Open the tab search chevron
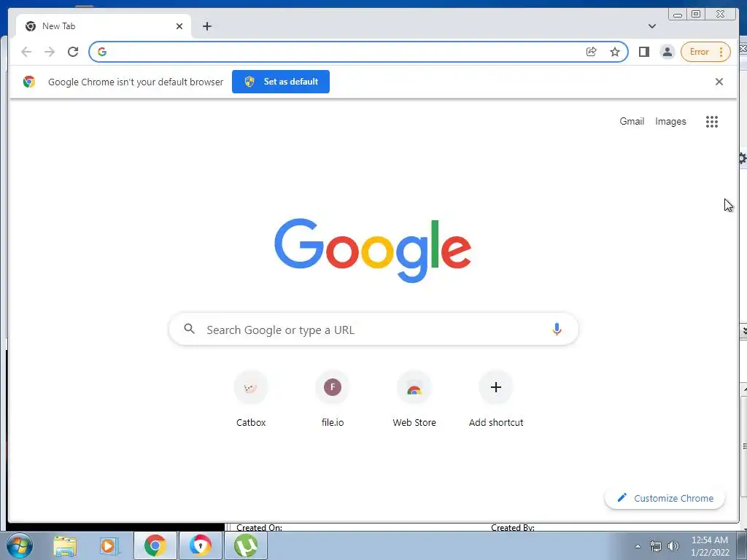This screenshot has height=560, width=747. [652, 26]
